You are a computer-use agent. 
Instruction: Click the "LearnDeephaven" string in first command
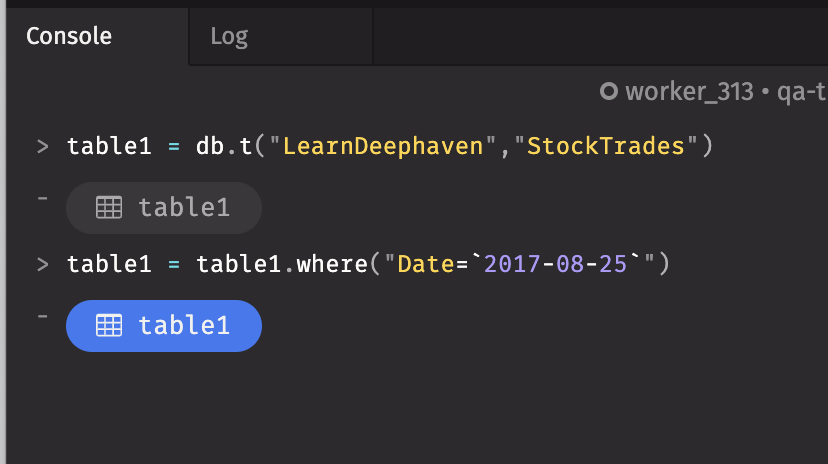tap(383, 146)
